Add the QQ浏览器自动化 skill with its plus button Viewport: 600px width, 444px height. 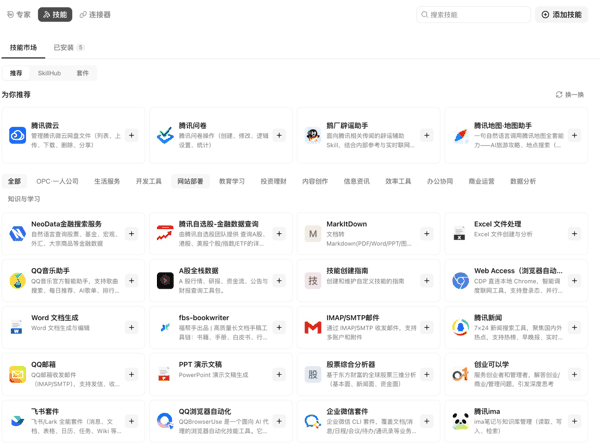279,421
